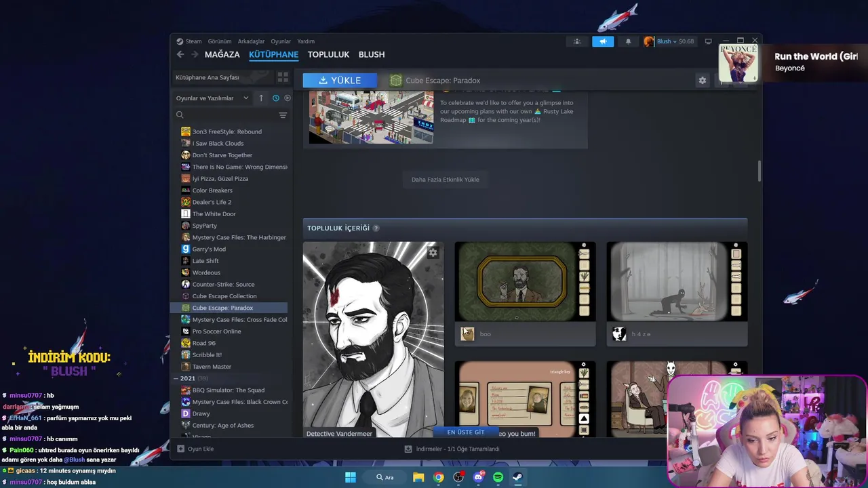868x488 pixels.
Task: Open File Explorer on the taskbar
Action: point(418,477)
